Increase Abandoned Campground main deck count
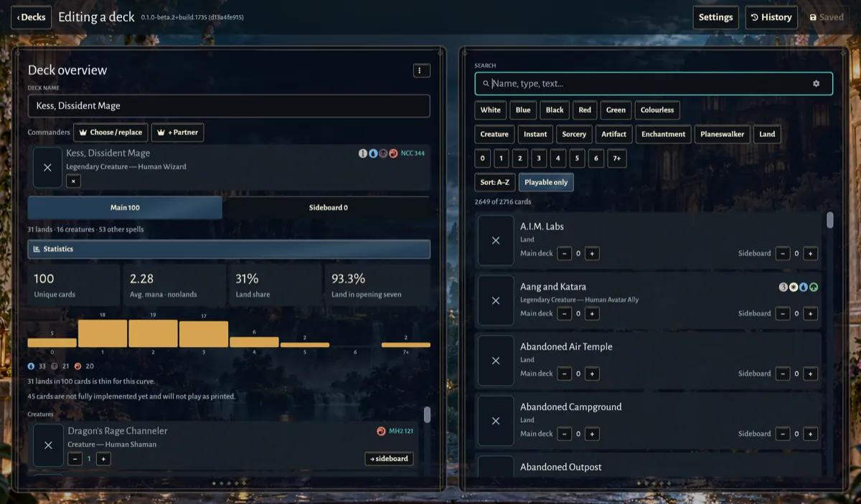This screenshot has height=504, width=861. [592, 434]
